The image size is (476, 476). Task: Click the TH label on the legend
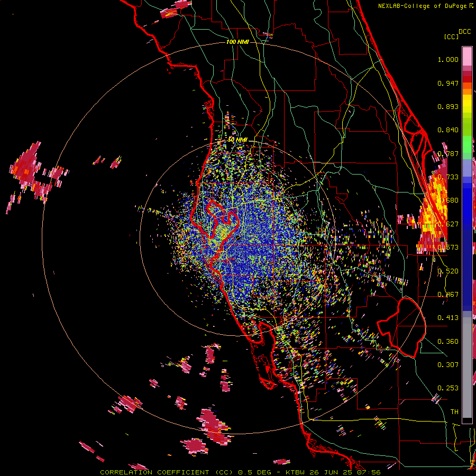tap(454, 412)
